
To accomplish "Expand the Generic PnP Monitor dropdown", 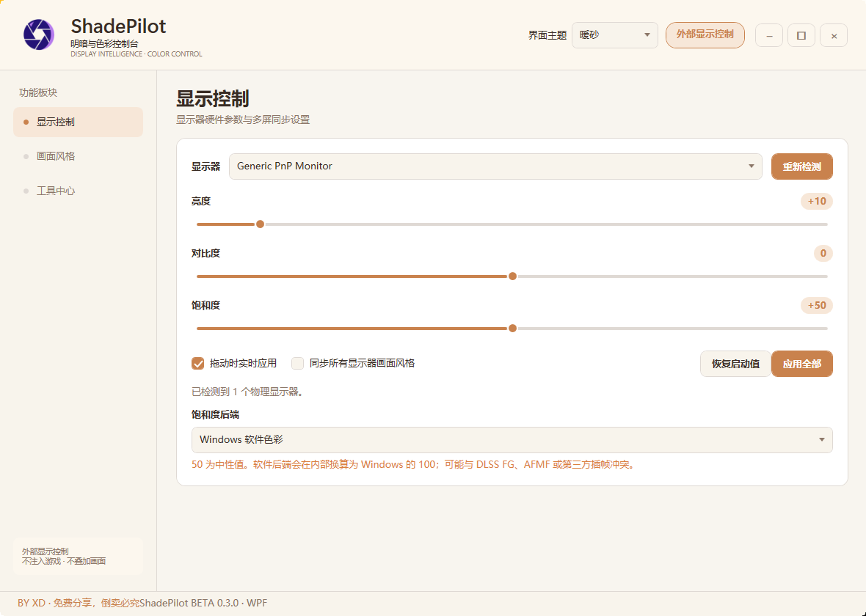I will (495, 166).
